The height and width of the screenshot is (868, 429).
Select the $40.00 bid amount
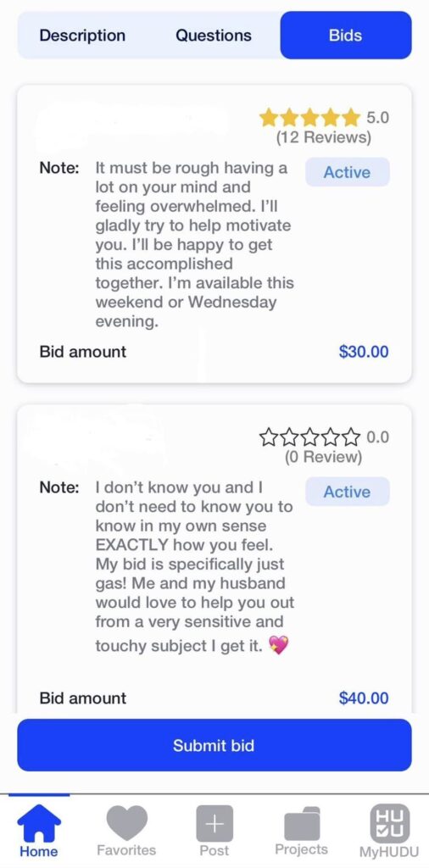point(364,698)
